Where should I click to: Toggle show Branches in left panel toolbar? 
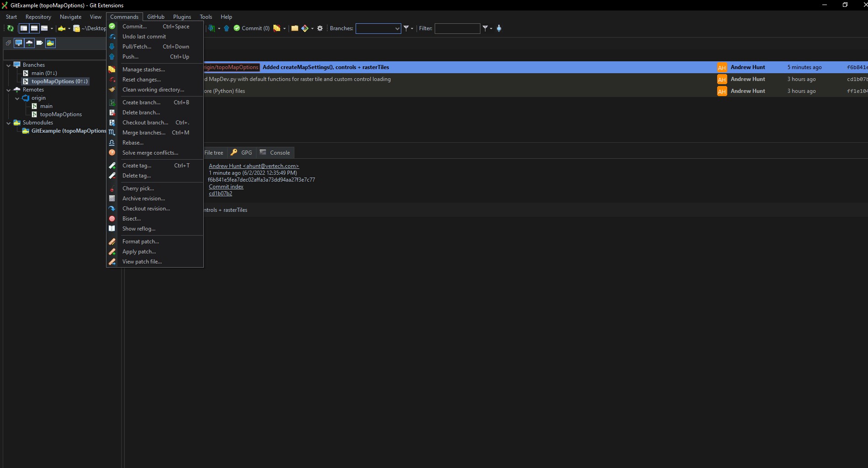click(x=19, y=43)
